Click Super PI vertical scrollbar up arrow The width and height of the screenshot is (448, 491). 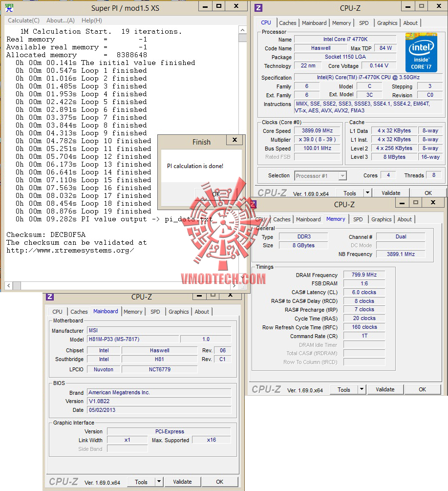tap(243, 30)
